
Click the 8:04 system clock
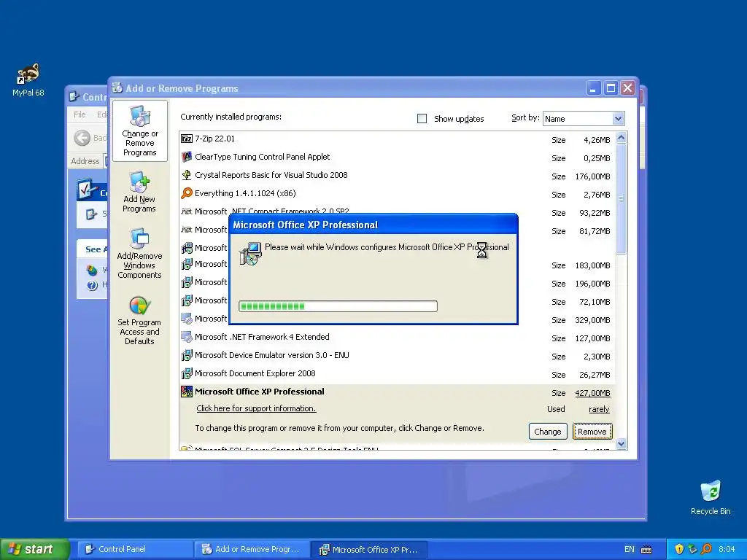pyautogui.click(x=727, y=549)
